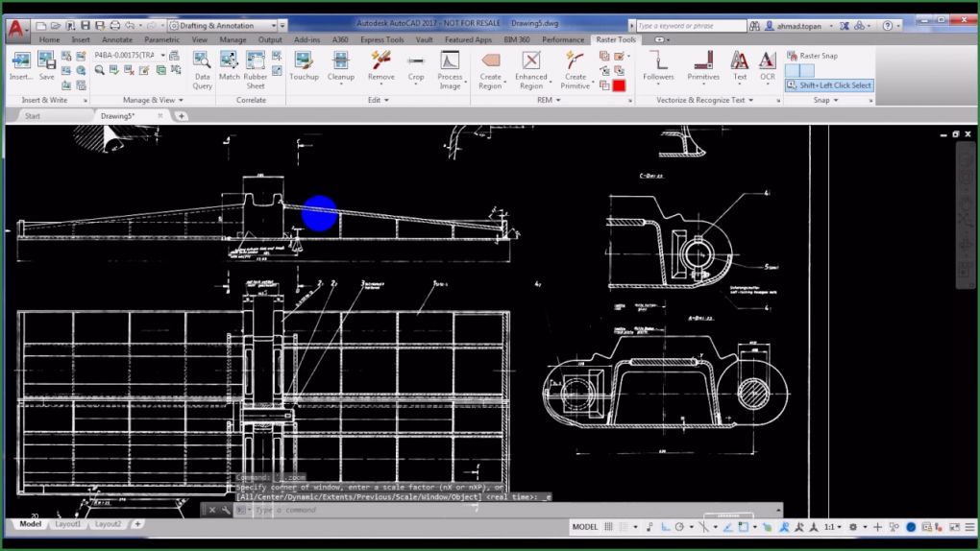This screenshot has height=551, width=980.
Task: Open the Insert & Write panel dialog launcher
Action: (x=86, y=101)
